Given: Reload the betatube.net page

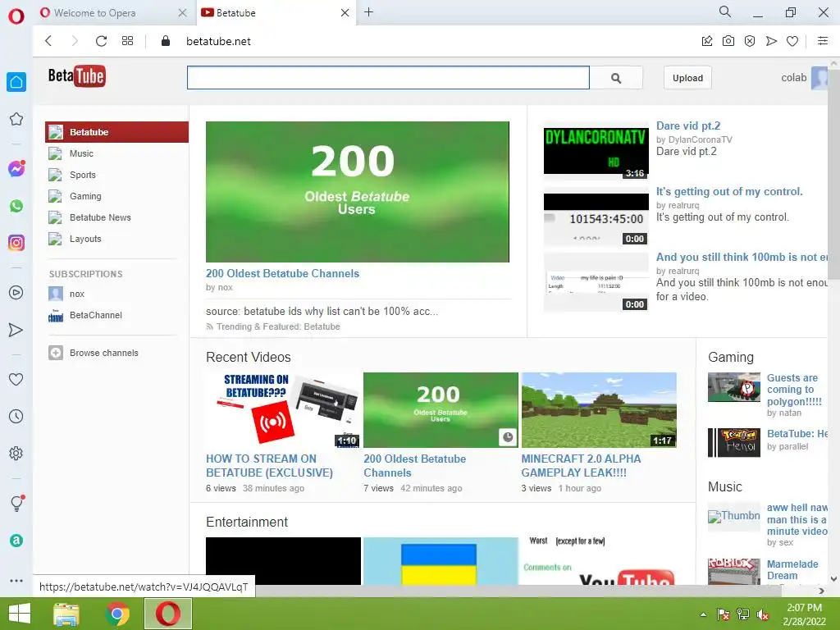Looking at the screenshot, I should [101, 41].
